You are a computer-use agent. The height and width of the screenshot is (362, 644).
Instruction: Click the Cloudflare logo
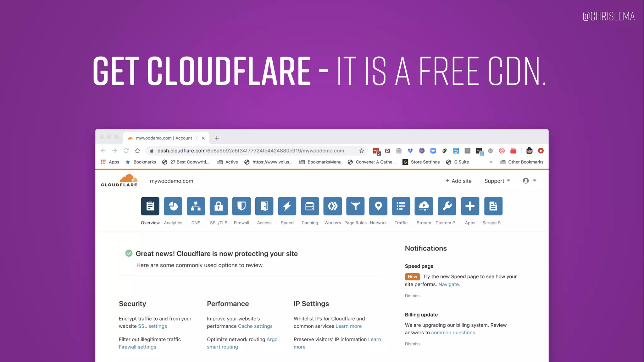tap(119, 180)
